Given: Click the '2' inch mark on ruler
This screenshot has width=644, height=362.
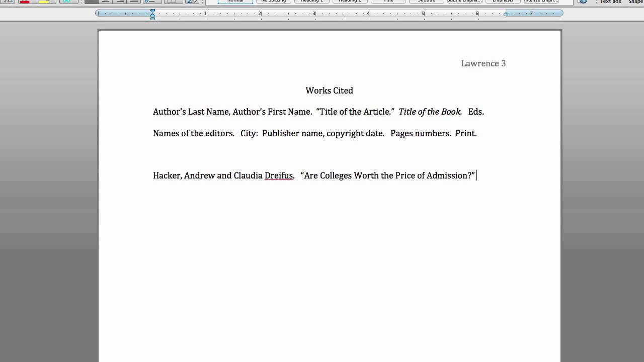Looking at the screenshot, I should click(260, 14).
